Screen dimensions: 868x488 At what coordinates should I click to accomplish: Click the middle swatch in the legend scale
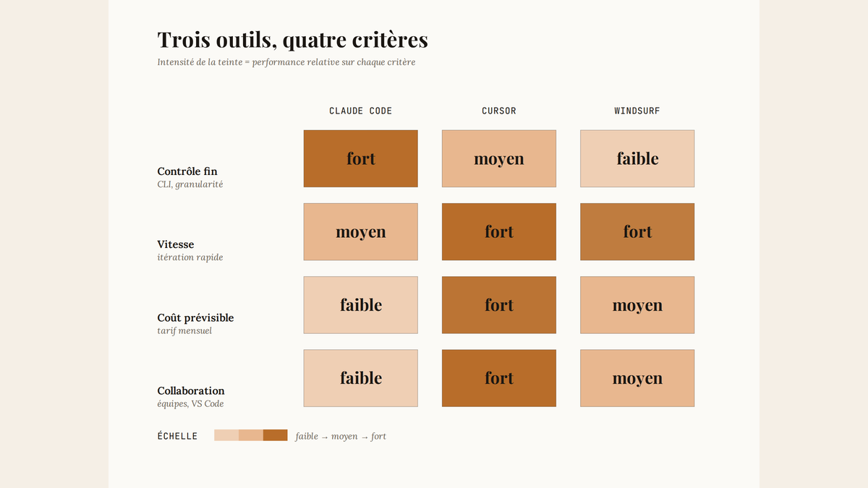tap(251, 435)
